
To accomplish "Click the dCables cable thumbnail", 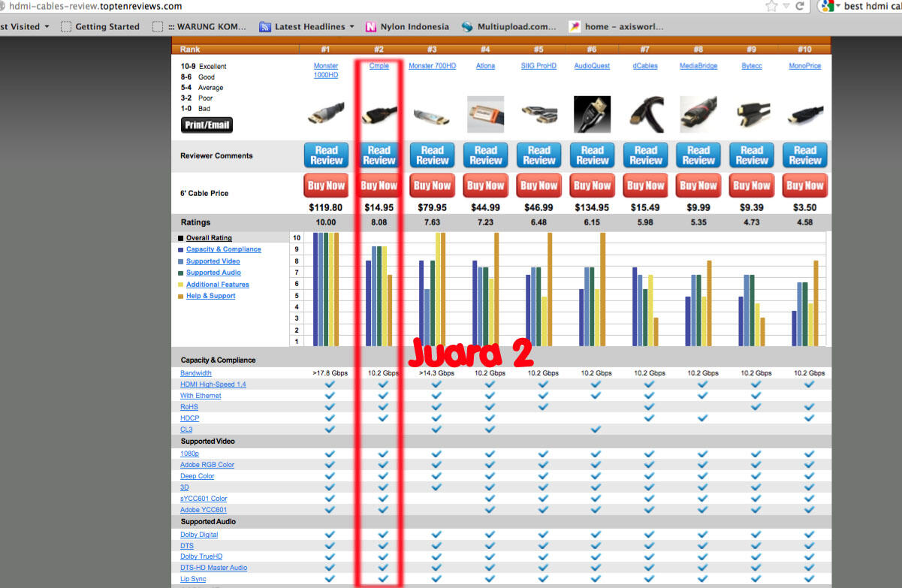I will click(x=645, y=114).
